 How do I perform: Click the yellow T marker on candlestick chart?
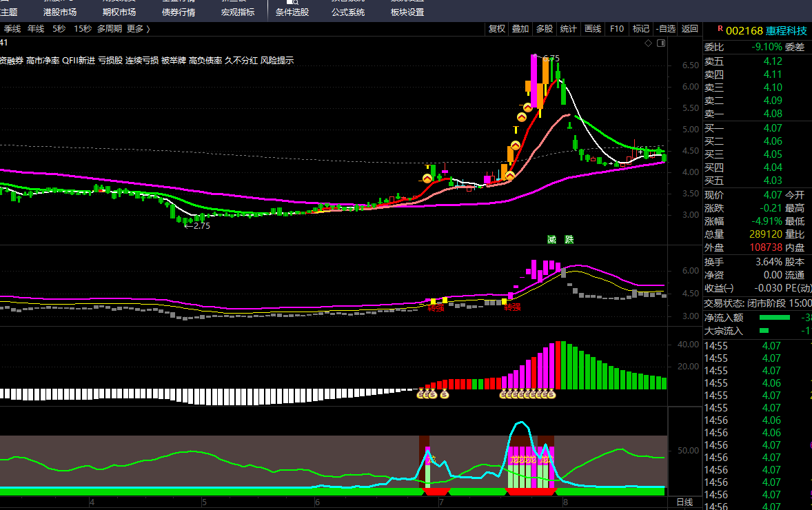coord(515,129)
